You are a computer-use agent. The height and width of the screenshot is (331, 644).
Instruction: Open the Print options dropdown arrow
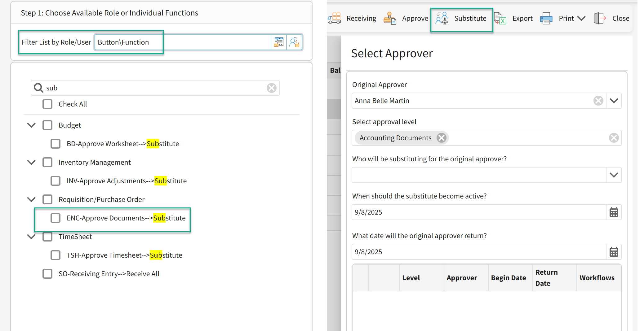coord(581,19)
